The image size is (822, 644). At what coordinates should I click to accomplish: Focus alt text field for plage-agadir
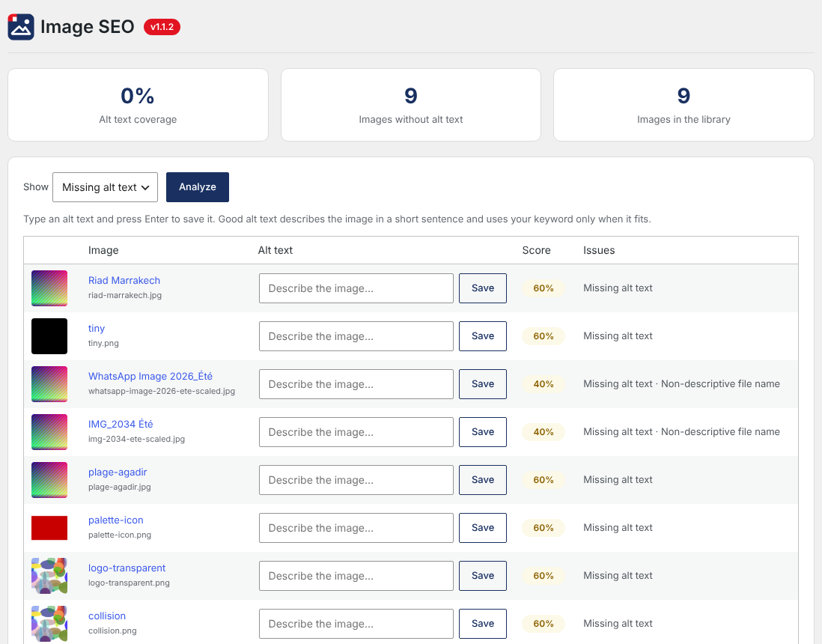click(x=356, y=480)
